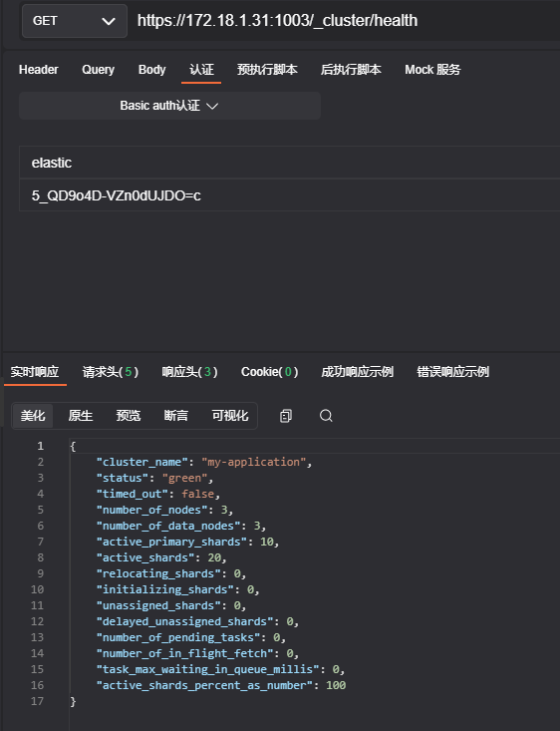Open the 后执行脚本 tab
This screenshot has height=731, width=560.
click(351, 70)
